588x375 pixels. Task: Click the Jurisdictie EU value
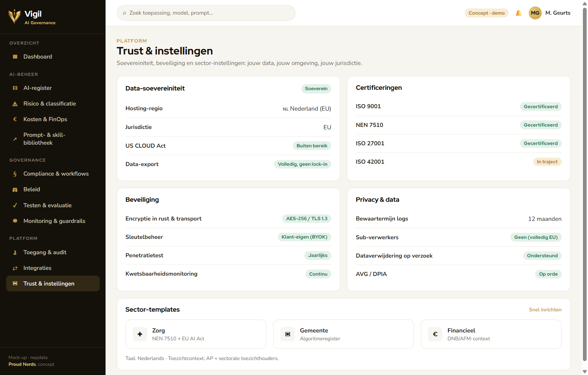tap(327, 127)
